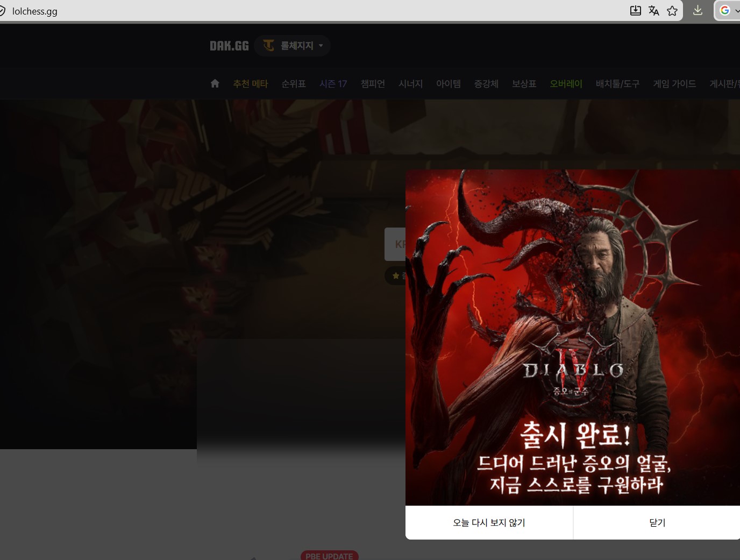The width and height of the screenshot is (740, 560).
Task: Open the 챔피언 menu item
Action: 373,84
